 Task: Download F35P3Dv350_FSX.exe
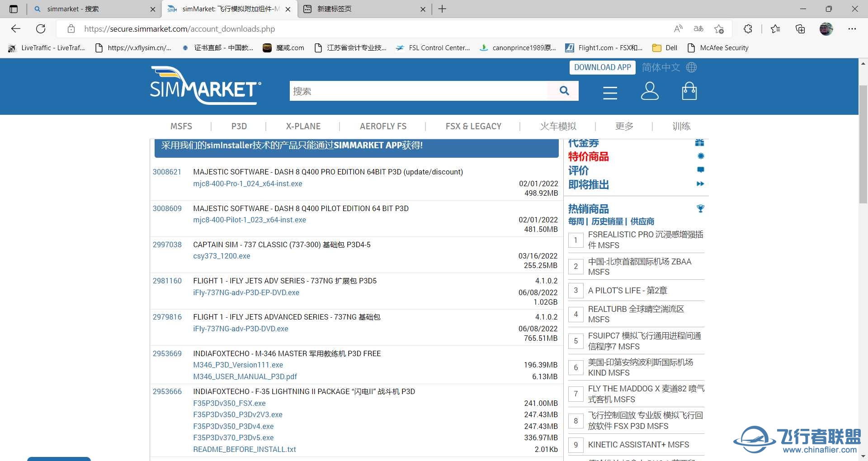click(x=229, y=403)
